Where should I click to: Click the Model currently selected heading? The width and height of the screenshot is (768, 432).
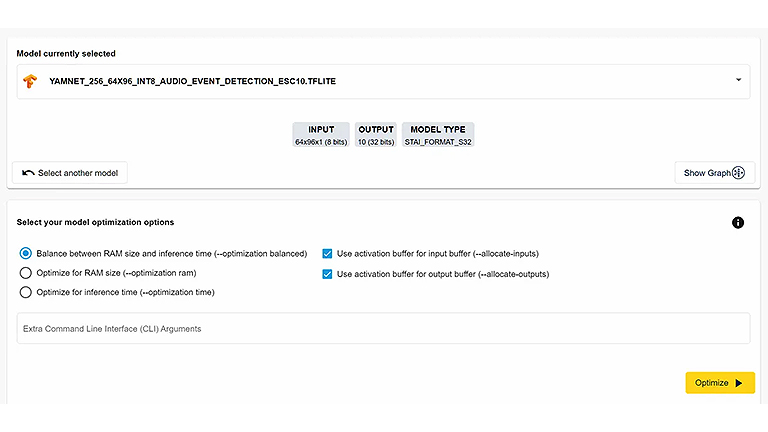pos(66,53)
